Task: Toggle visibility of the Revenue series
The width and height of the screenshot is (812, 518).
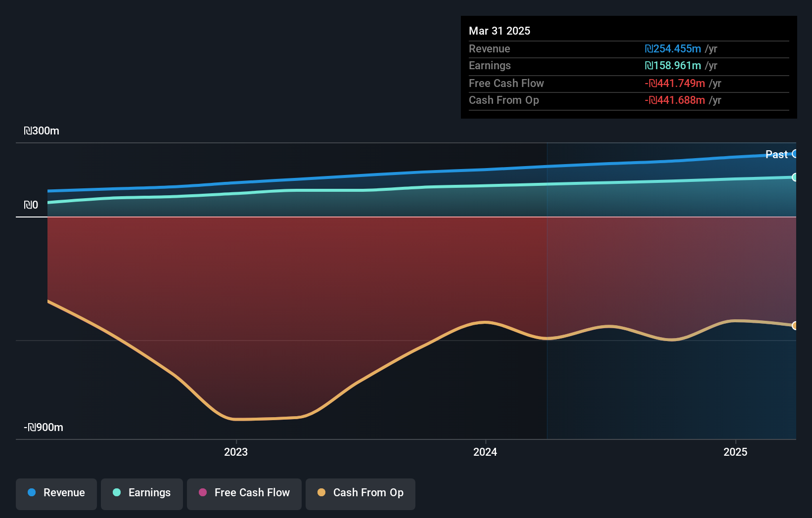Action: point(56,493)
